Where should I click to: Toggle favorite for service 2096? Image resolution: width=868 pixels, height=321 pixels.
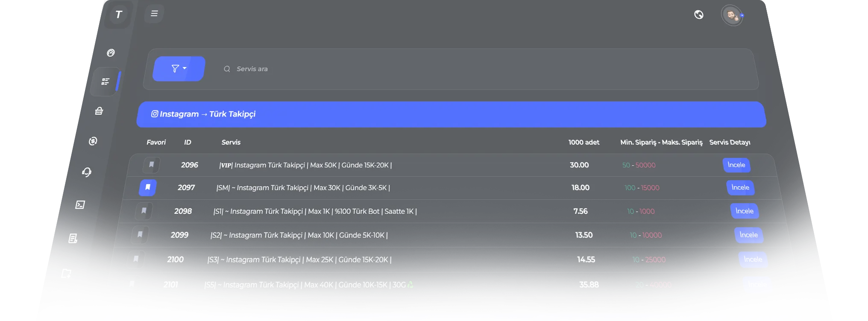(151, 165)
